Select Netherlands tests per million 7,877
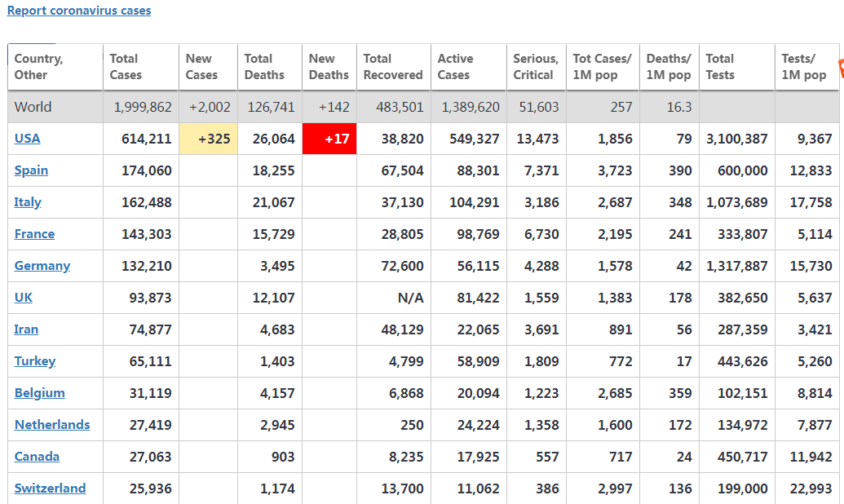Image resolution: width=844 pixels, height=504 pixels. pyautogui.click(x=806, y=424)
